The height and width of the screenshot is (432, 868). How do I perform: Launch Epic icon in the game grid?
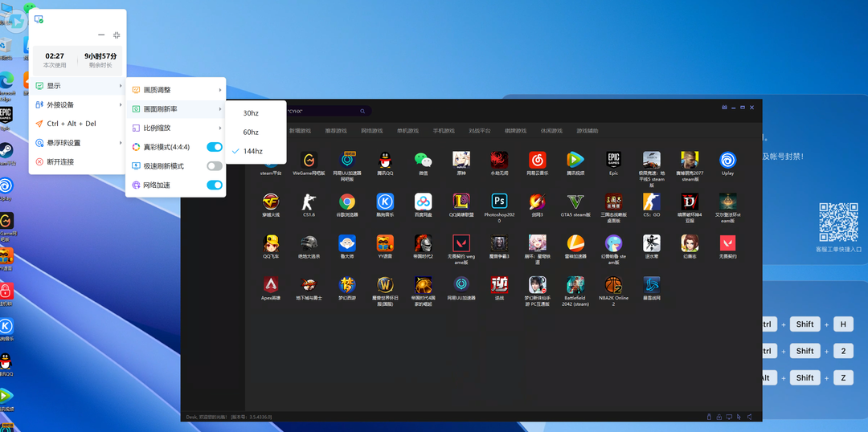pos(613,160)
